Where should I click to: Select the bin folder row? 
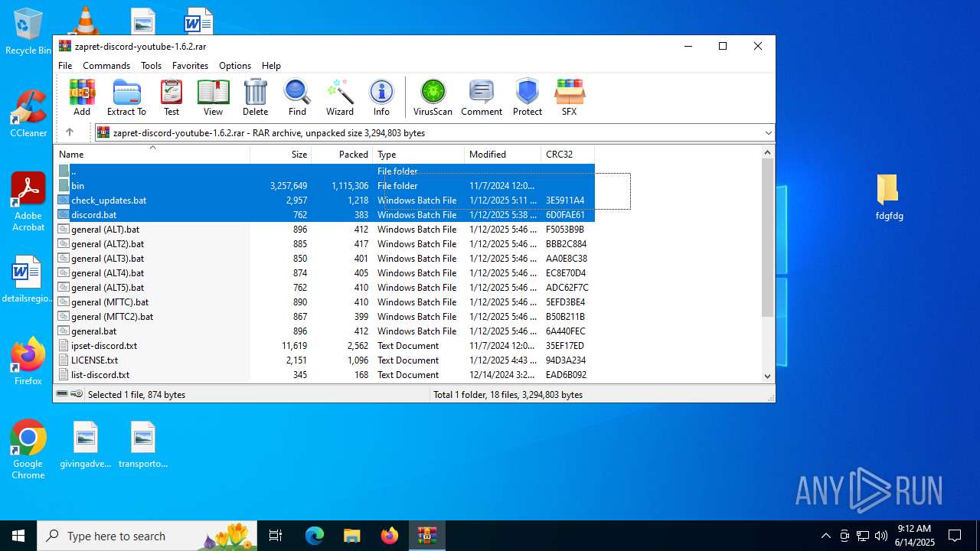(325, 186)
